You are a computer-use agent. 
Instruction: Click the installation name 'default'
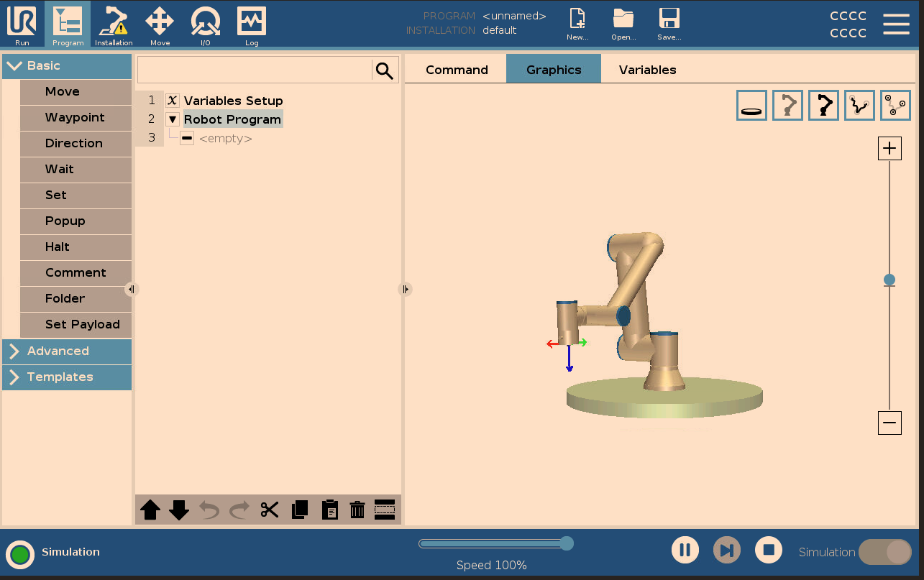(x=500, y=30)
